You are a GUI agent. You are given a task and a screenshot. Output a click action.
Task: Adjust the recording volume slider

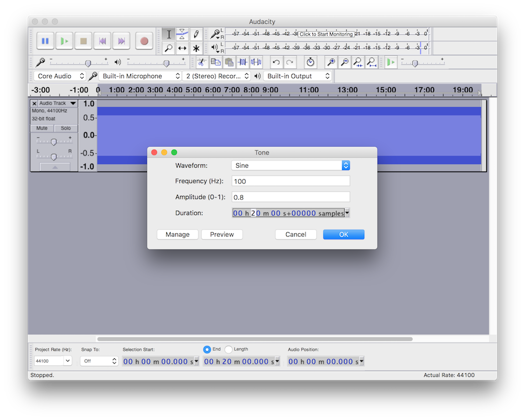(x=88, y=63)
